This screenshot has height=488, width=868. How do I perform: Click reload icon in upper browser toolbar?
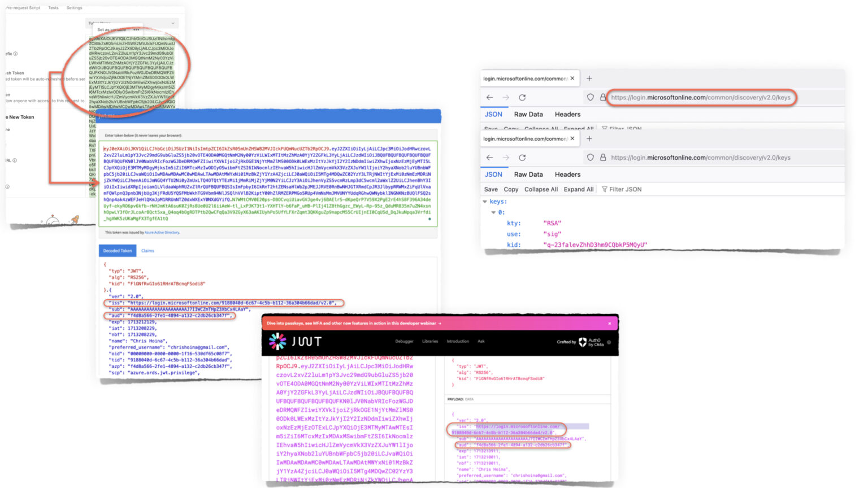tap(522, 98)
